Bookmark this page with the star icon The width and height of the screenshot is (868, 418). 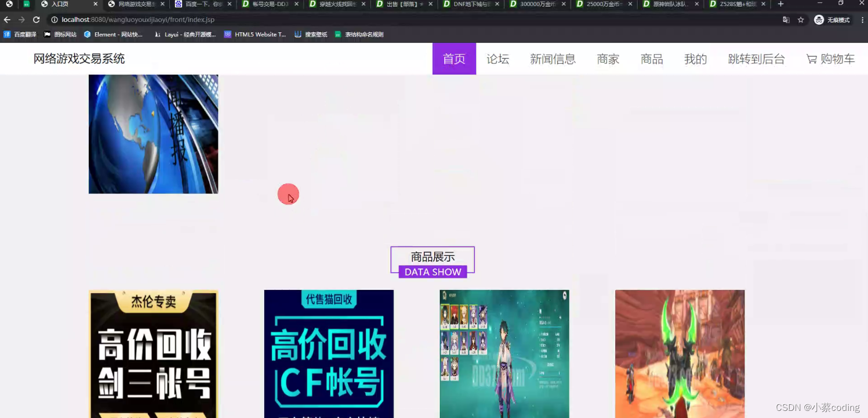801,20
